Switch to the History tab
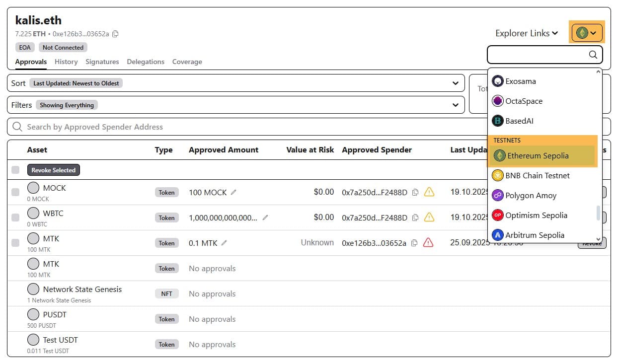The width and height of the screenshot is (618, 364). point(66,62)
